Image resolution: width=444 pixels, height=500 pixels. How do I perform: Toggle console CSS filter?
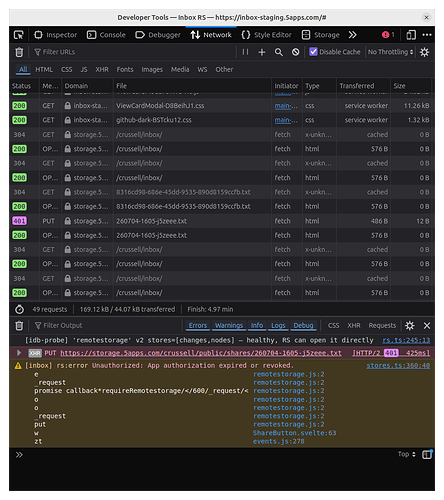tap(333, 325)
